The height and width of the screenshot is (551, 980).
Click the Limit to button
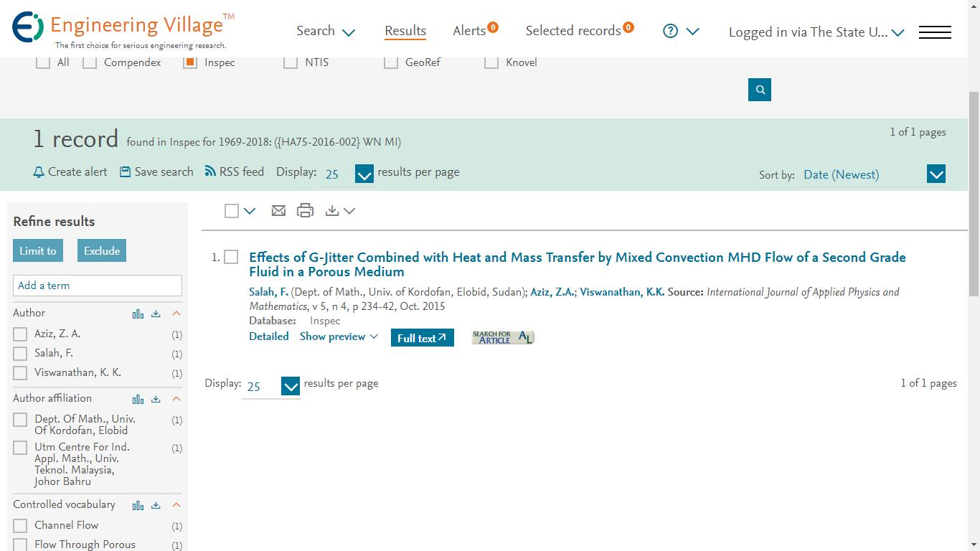point(38,250)
